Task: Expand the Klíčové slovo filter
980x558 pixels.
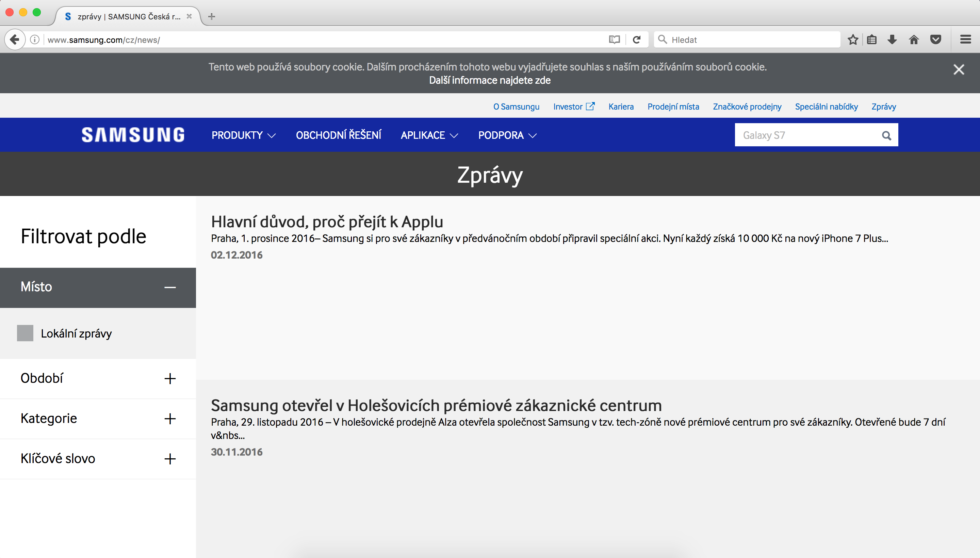Action: point(170,459)
